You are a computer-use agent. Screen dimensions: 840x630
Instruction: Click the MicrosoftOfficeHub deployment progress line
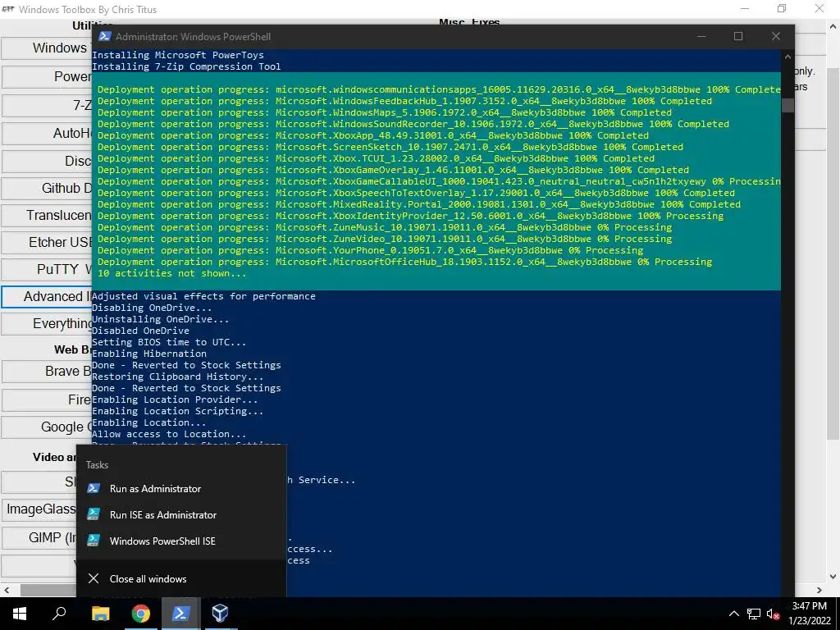tap(405, 262)
